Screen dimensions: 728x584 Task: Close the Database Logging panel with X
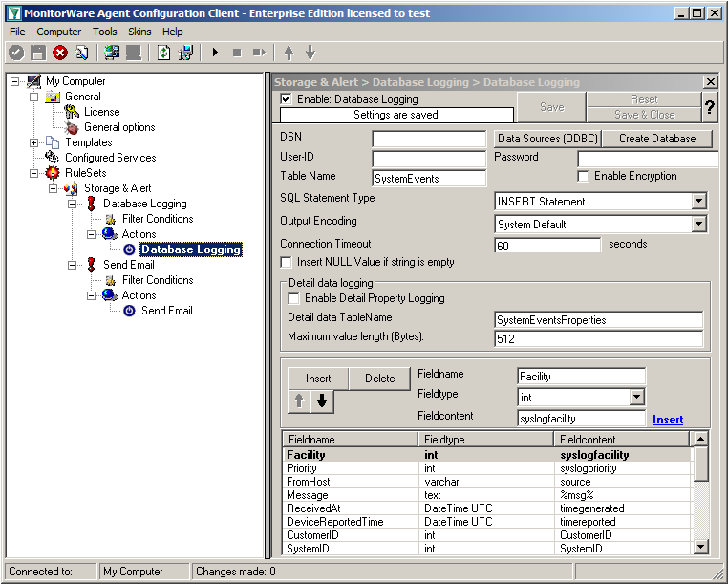tap(711, 82)
